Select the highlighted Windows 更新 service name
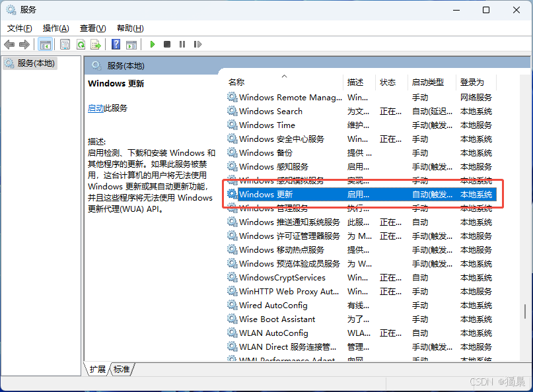The image size is (533, 392). (x=266, y=195)
